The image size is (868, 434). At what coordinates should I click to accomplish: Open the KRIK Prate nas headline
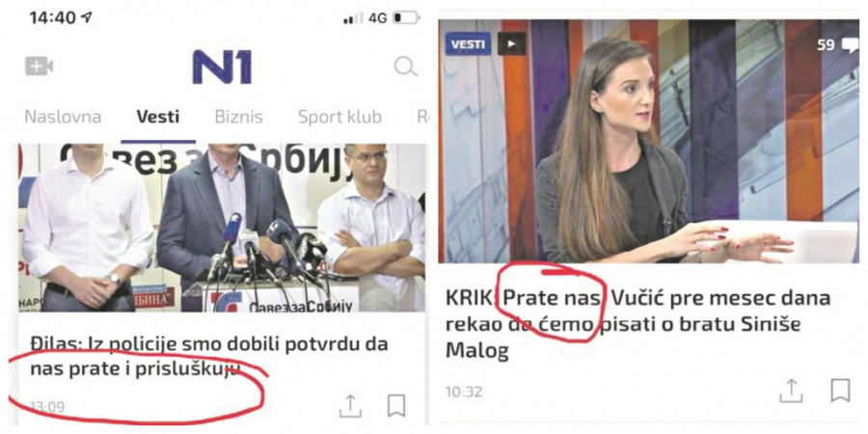coord(637,324)
